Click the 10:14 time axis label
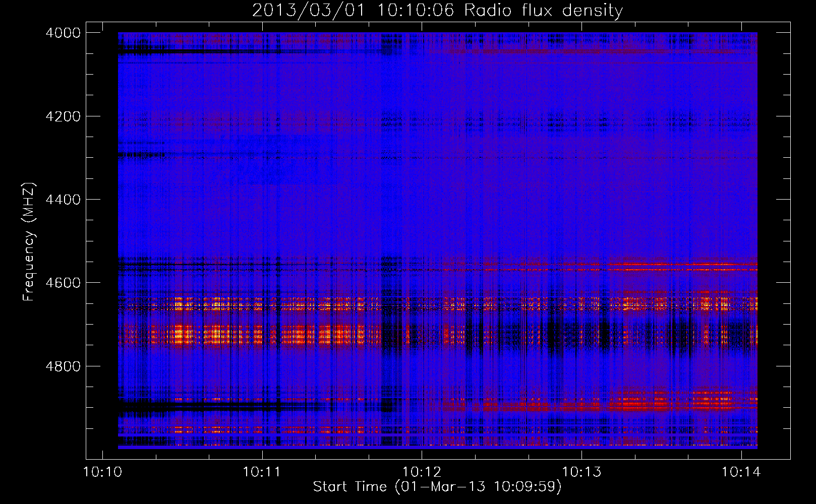The height and width of the screenshot is (504, 816). point(741,472)
